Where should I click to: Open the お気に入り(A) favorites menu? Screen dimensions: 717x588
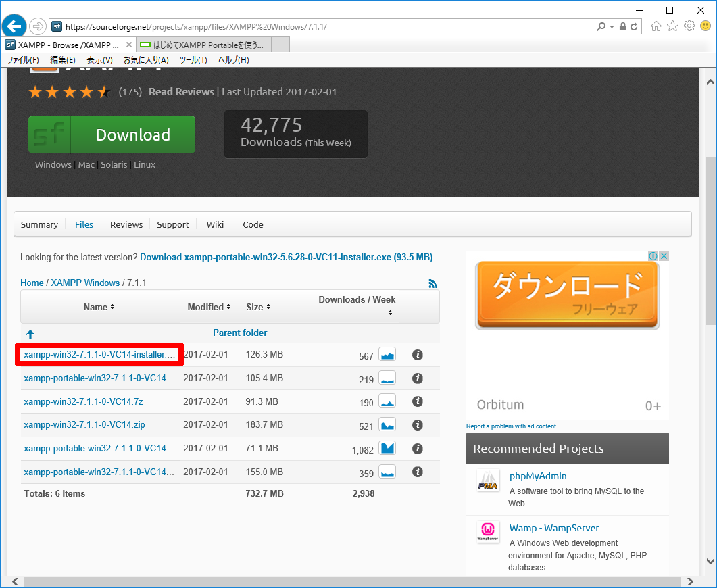click(x=146, y=60)
